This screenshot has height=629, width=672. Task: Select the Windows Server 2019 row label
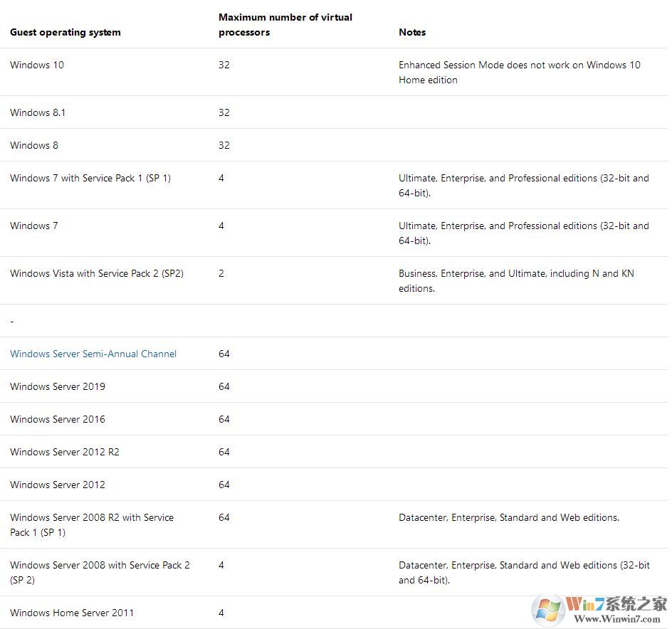58,386
